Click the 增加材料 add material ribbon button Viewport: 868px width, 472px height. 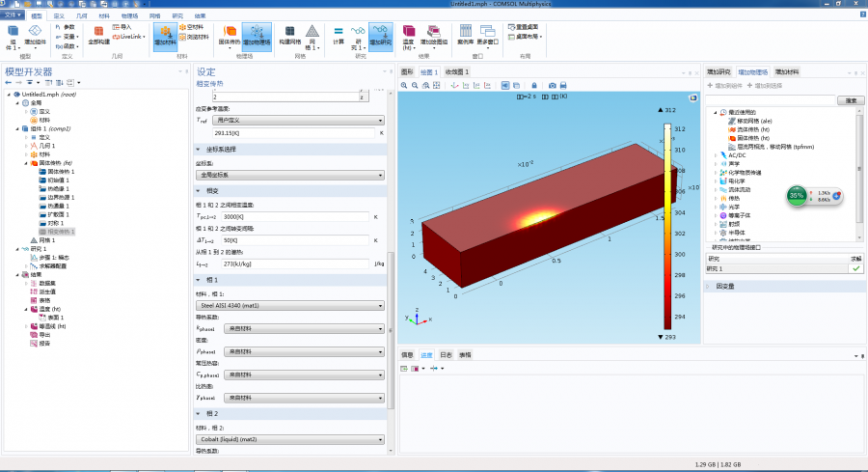tap(165, 36)
